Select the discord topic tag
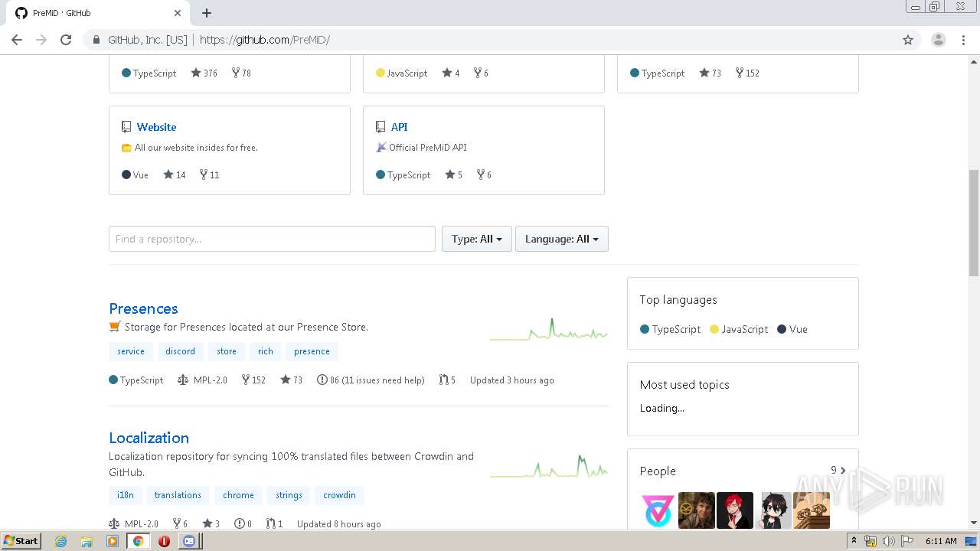This screenshot has width=980, height=551. (180, 351)
